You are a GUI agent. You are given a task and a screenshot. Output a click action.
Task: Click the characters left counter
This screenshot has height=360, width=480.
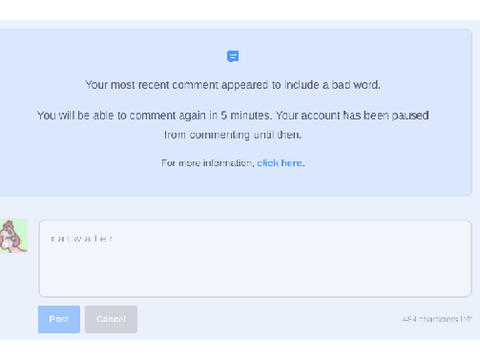tap(437, 319)
